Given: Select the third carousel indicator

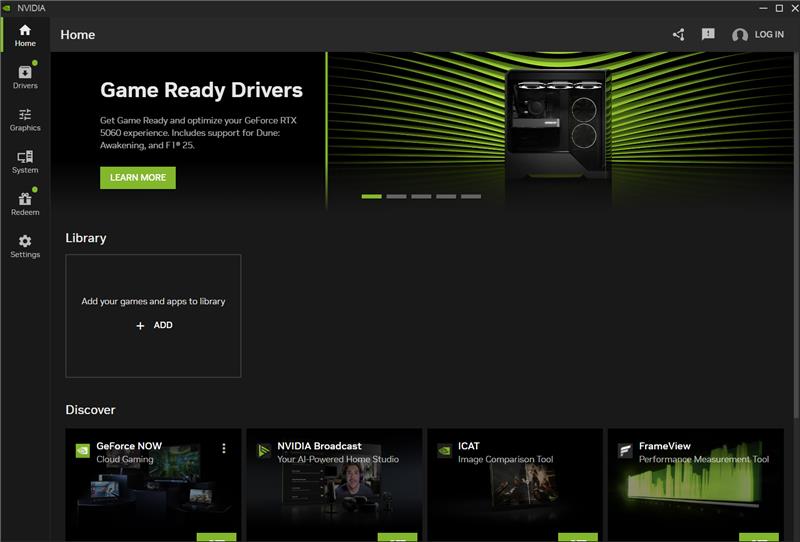Looking at the screenshot, I should coord(421,196).
